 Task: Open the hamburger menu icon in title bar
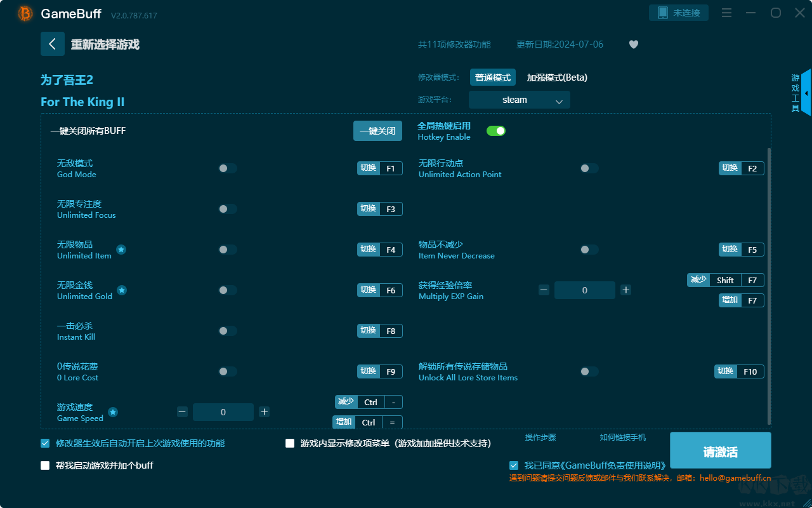727,13
